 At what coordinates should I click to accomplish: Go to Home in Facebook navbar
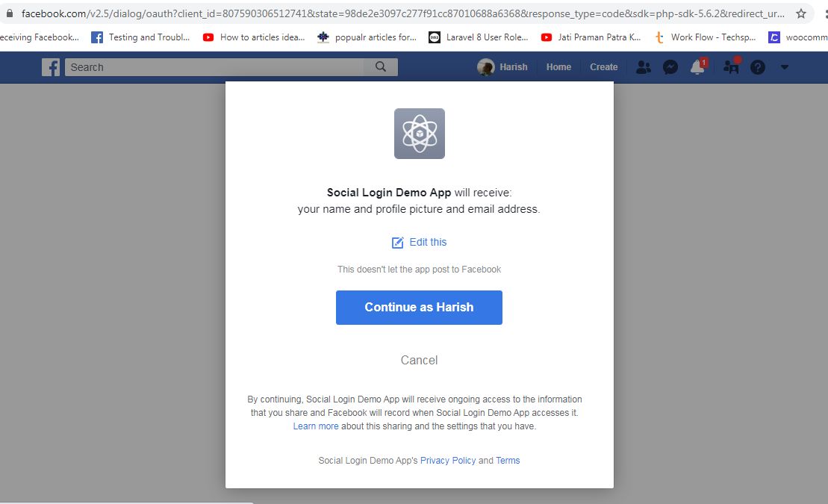tap(558, 67)
